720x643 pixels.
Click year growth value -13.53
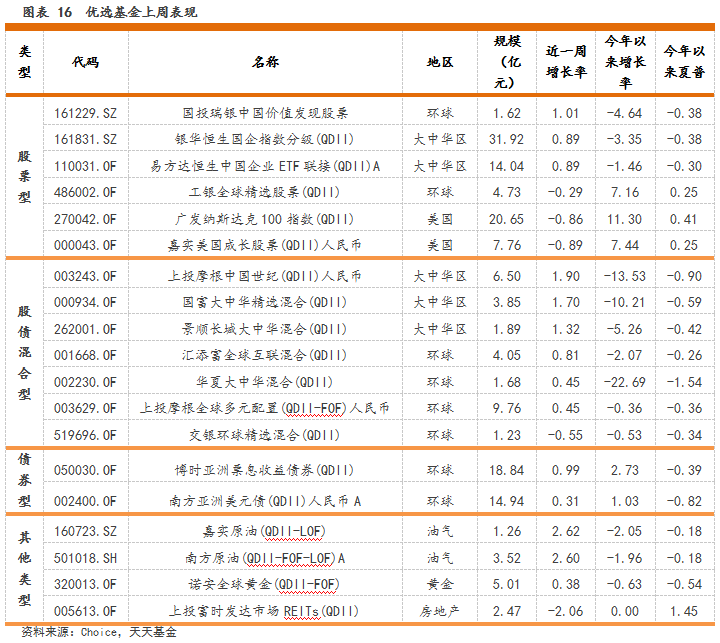[x=624, y=276]
